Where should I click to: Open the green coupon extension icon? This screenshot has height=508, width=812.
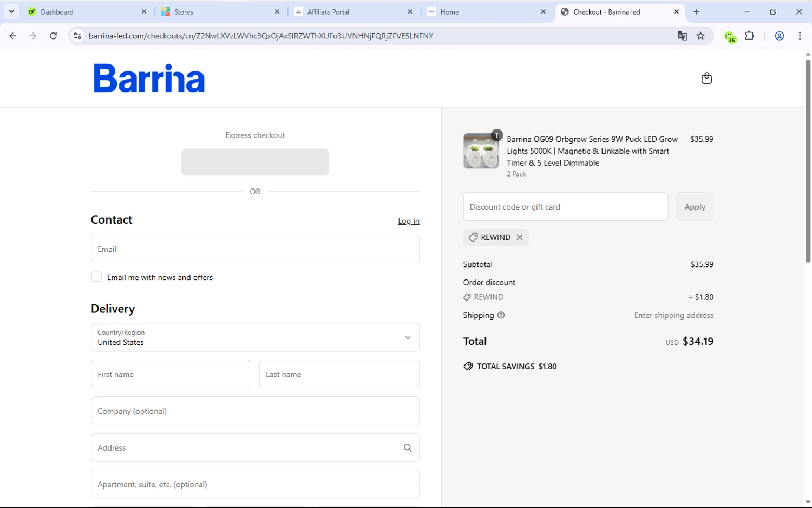[730, 36]
